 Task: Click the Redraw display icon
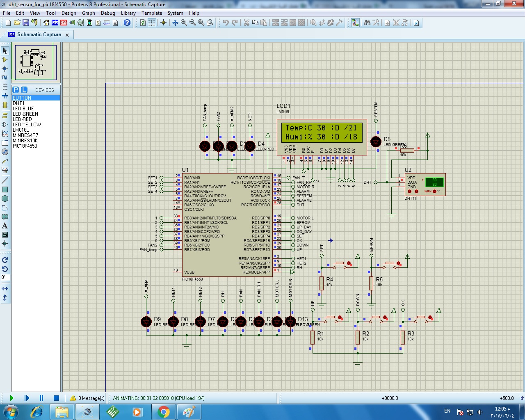point(143,23)
